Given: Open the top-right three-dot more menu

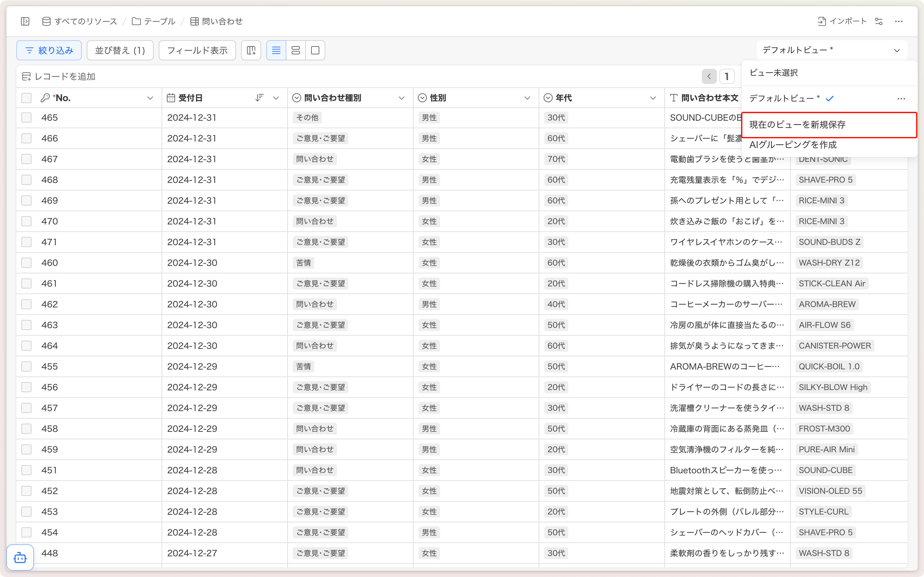Looking at the screenshot, I should 899,21.
